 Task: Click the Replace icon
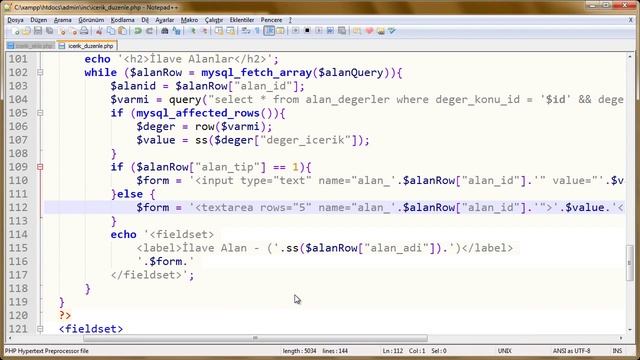point(176,31)
